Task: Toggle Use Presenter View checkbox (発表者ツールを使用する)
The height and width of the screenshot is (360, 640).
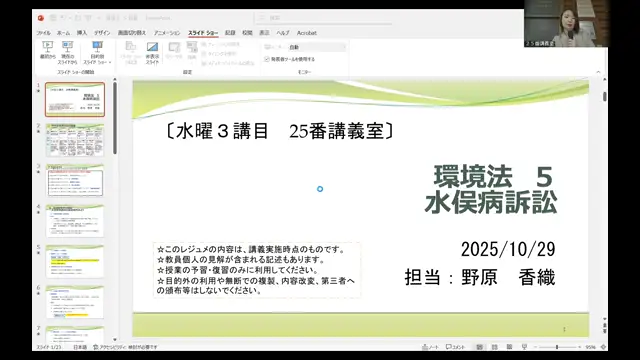Action: [x=267, y=59]
